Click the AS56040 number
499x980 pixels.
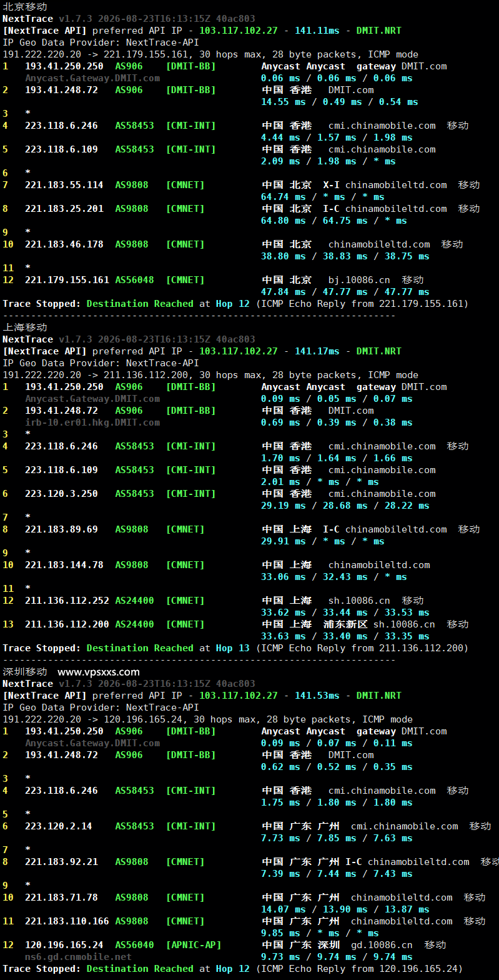pos(134,945)
